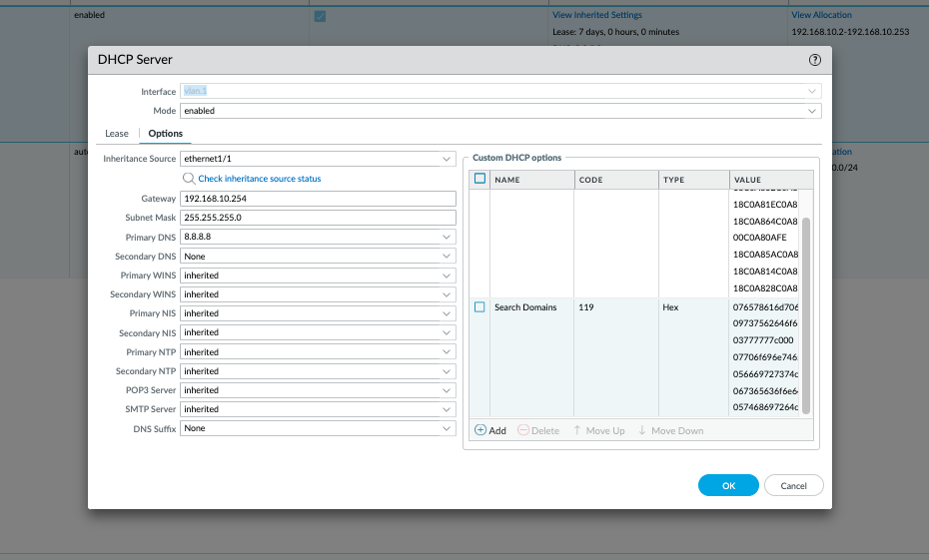929x560 pixels.
Task: Click the magnifier icon for inheritance status
Action: pyautogui.click(x=188, y=179)
